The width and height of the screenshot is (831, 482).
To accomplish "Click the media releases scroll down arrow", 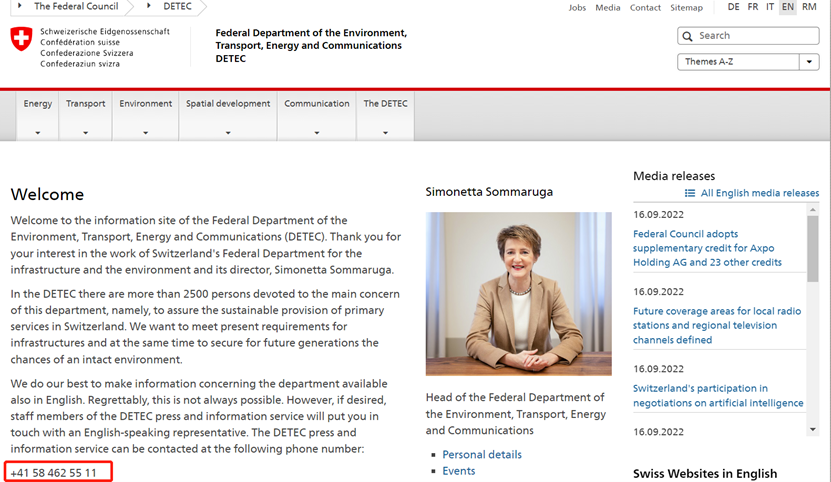I will click(812, 430).
